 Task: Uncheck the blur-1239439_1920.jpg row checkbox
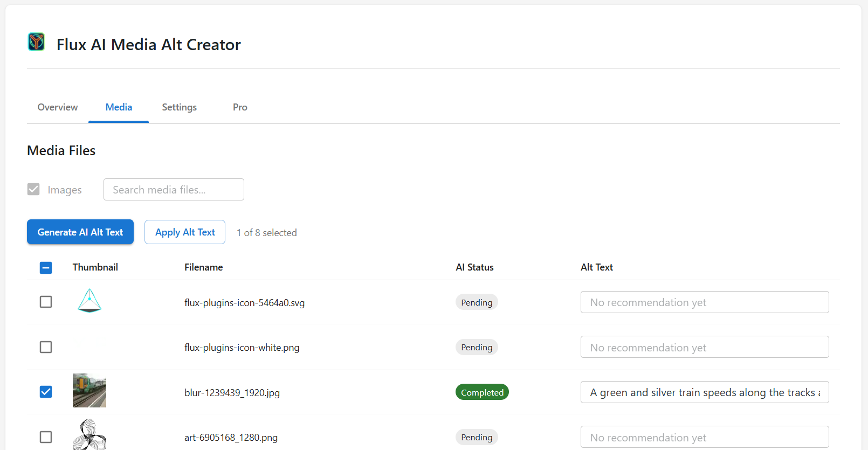pyautogui.click(x=46, y=392)
